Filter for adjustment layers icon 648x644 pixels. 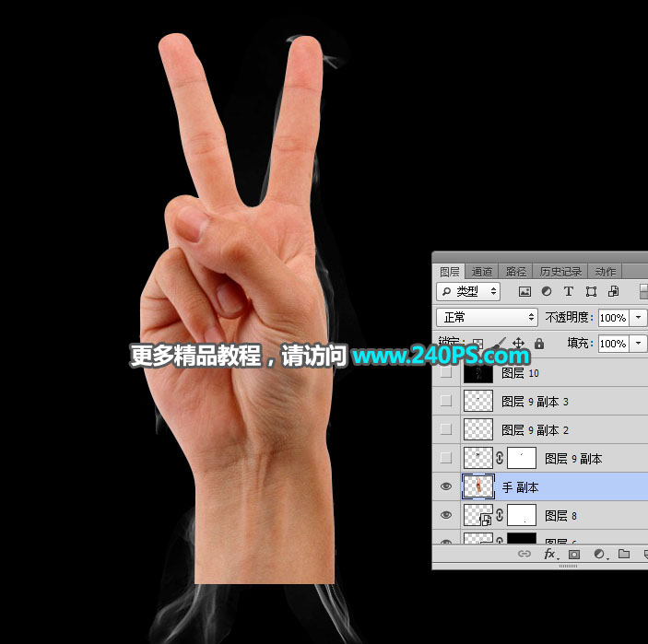point(547,292)
